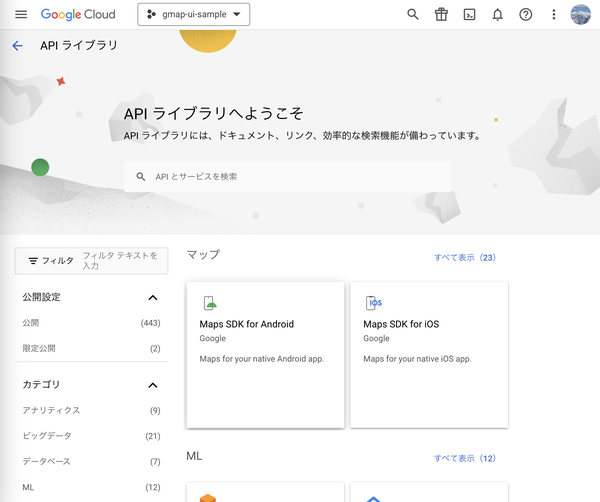
Task: Click the Google Cloud logo
Action: click(78, 15)
